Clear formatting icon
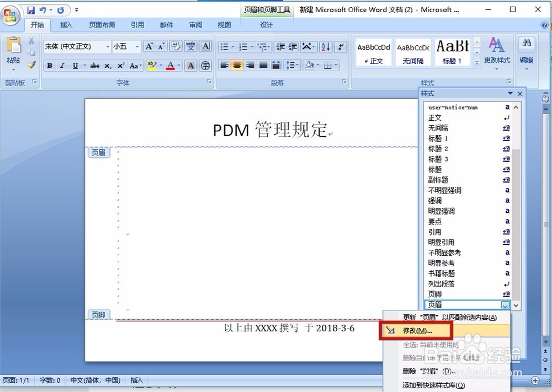The height and width of the screenshot is (392, 552). pos(176,46)
